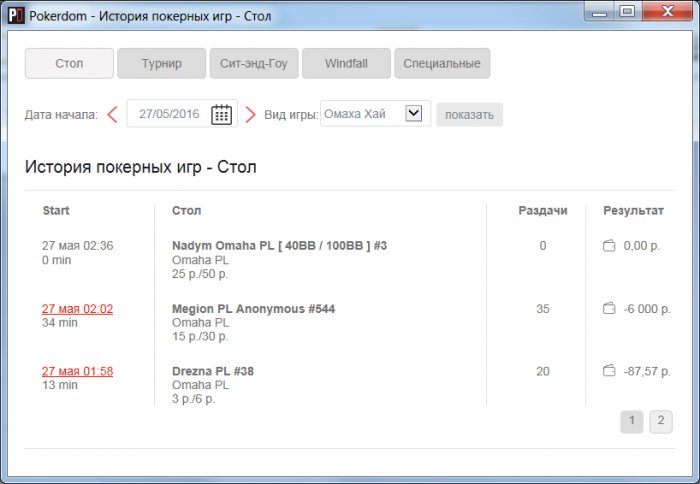Expand the Омаха Хай game type dropdown

click(x=413, y=113)
